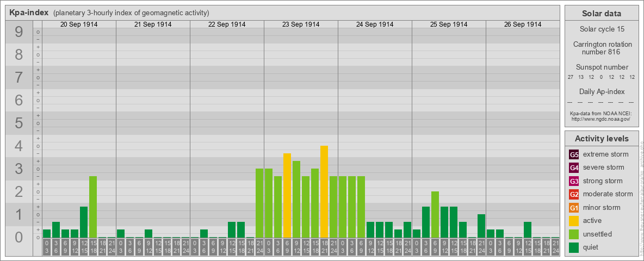Click the tallest yellow bar on 23 Sep
The width and height of the screenshot is (644, 261).
click(x=324, y=191)
